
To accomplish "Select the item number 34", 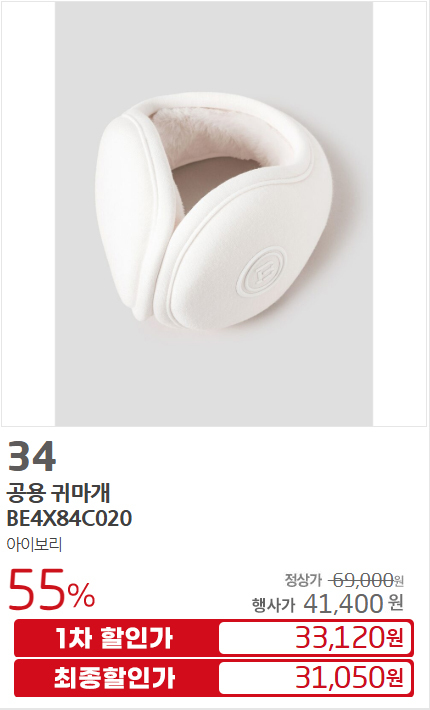I will tap(32, 456).
